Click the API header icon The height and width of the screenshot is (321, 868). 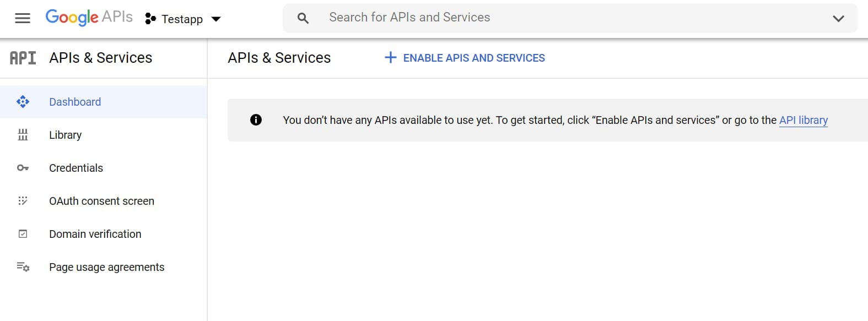pyautogui.click(x=23, y=58)
